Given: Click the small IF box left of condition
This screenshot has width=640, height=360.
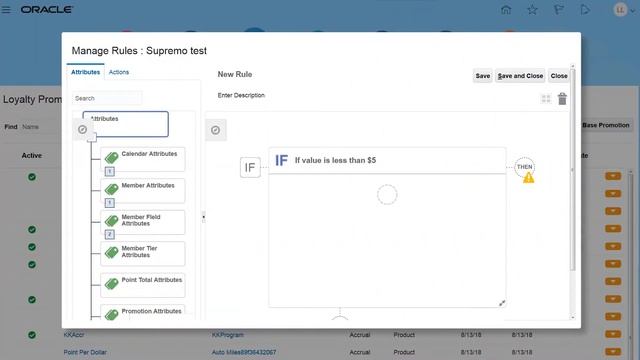Looking at the screenshot, I should [x=250, y=167].
